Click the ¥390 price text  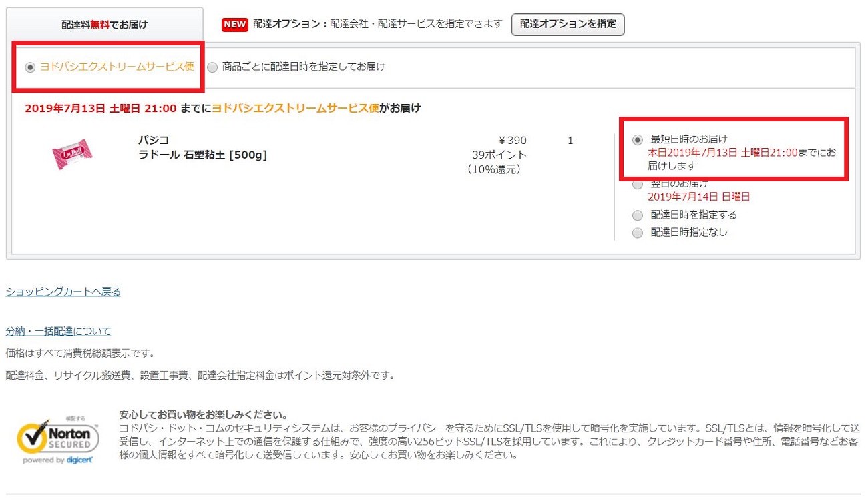point(512,141)
